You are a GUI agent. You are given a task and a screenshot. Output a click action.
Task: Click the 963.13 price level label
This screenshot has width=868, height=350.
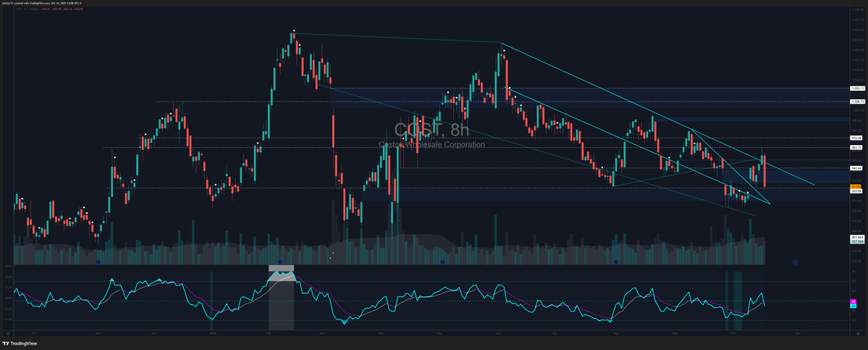pyautogui.click(x=856, y=147)
